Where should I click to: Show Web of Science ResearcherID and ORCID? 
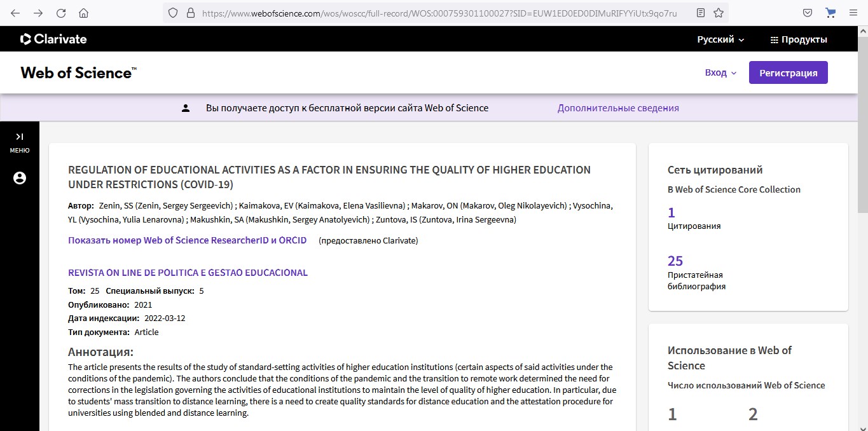tap(188, 240)
